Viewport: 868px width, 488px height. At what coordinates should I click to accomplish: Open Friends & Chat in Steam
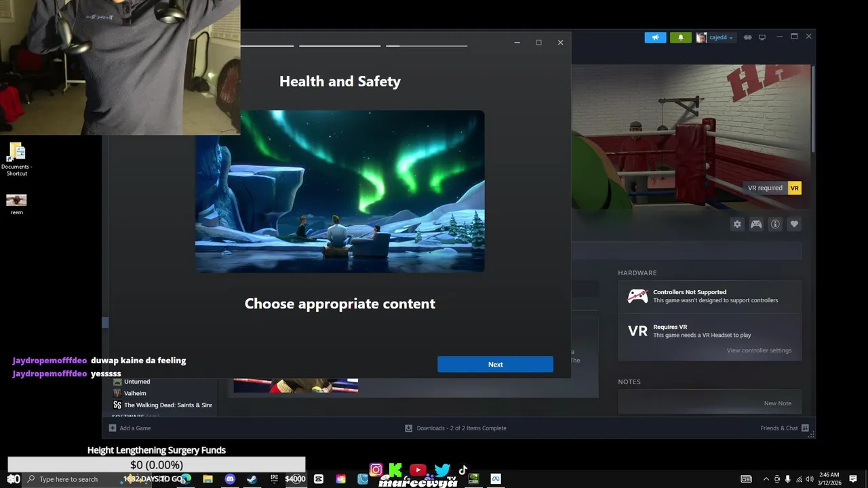[785, 428]
